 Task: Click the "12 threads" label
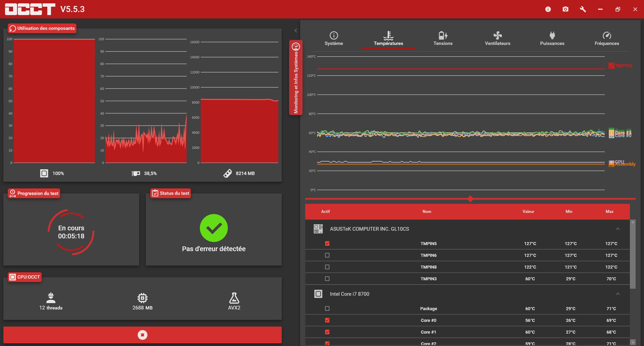click(51, 308)
